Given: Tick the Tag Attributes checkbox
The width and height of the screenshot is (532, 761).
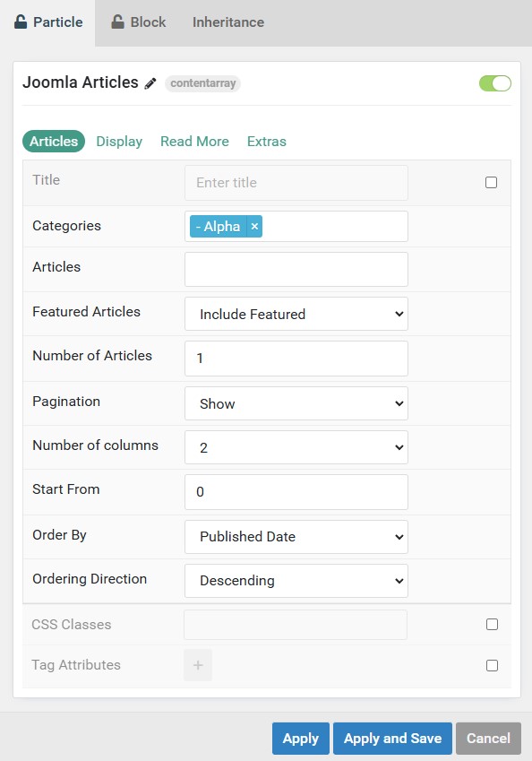Looking at the screenshot, I should 492,665.
